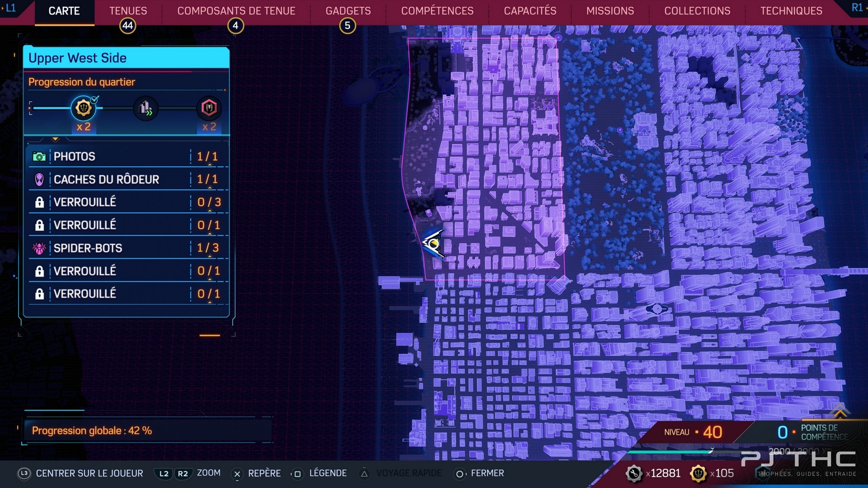Select the Photos row
Viewport: 868px width, 488px height.
[x=128, y=156]
